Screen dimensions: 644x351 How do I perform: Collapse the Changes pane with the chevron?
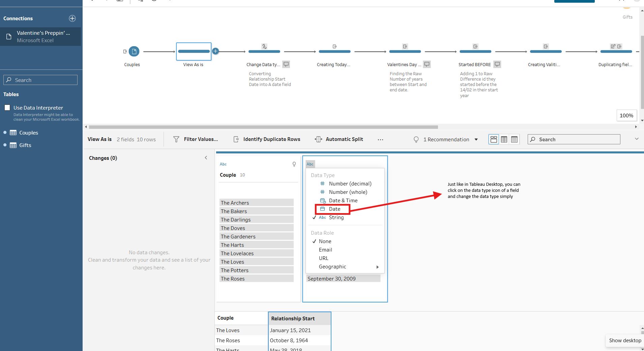coord(206,158)
